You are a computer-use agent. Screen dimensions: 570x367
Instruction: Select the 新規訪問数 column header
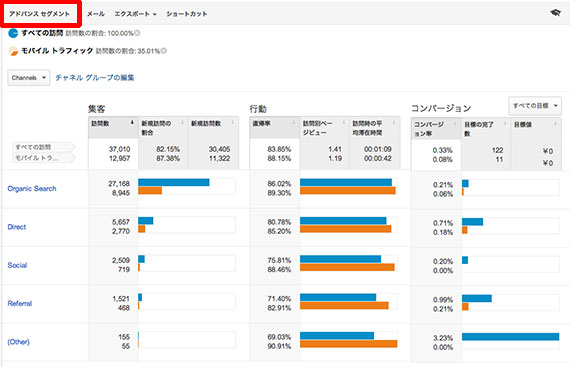(213, 128)
